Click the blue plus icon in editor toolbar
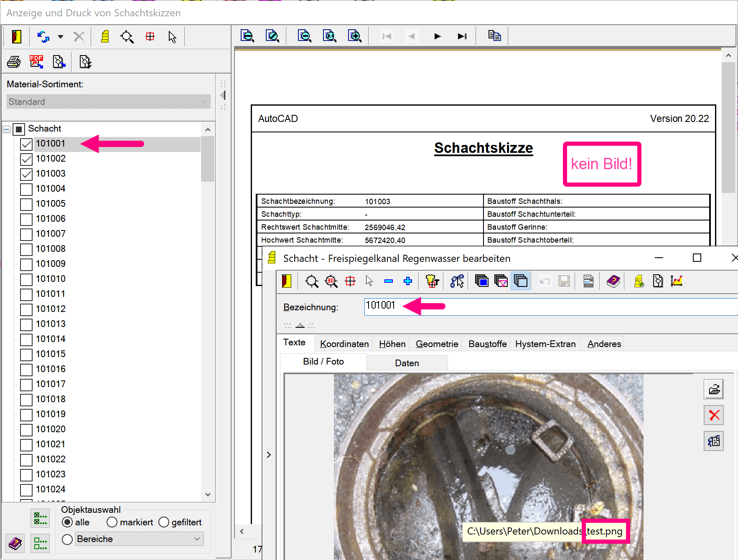Image resolution: width=738 pixels, height=560 pixels. [408, 281]
